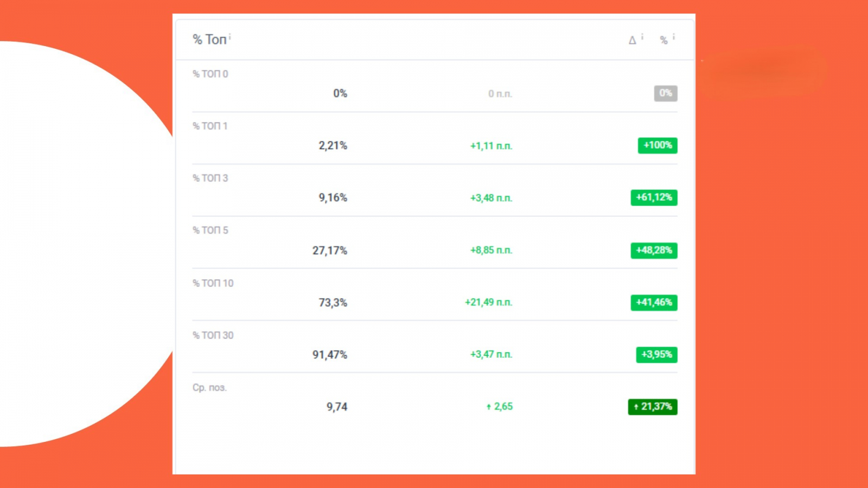Click the green up arrow beside 2,65
868x488 pixels.
coord(488,407)
